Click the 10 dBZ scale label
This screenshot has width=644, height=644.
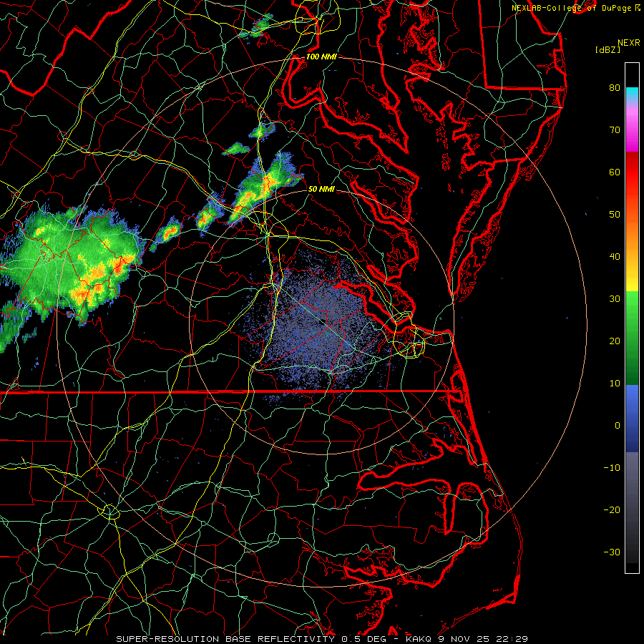[x=615, y=384]
